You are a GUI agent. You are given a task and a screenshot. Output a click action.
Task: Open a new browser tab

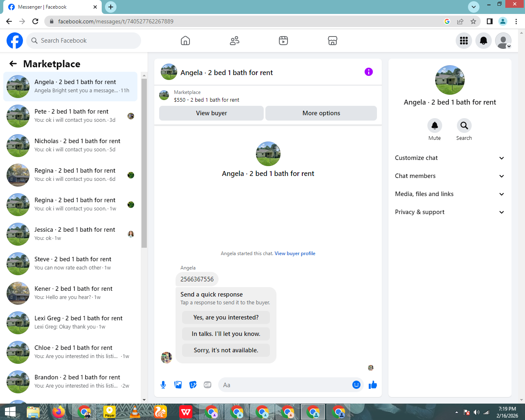[111, 7]
